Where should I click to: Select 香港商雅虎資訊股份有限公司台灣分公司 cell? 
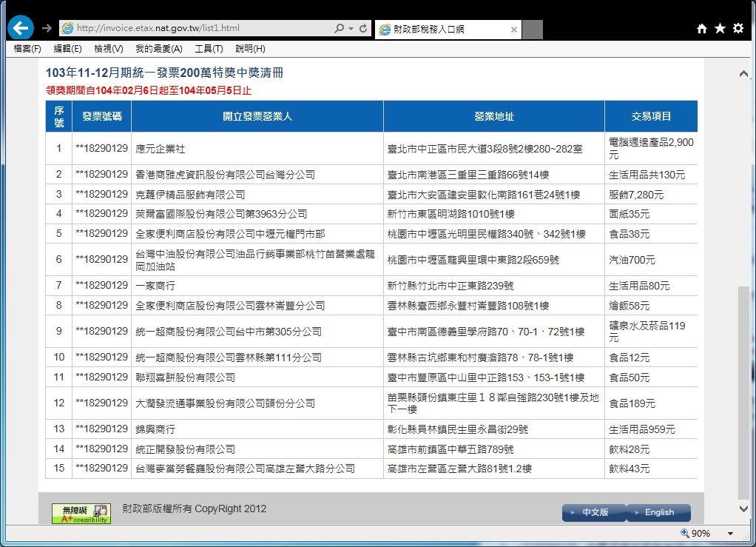257,175
